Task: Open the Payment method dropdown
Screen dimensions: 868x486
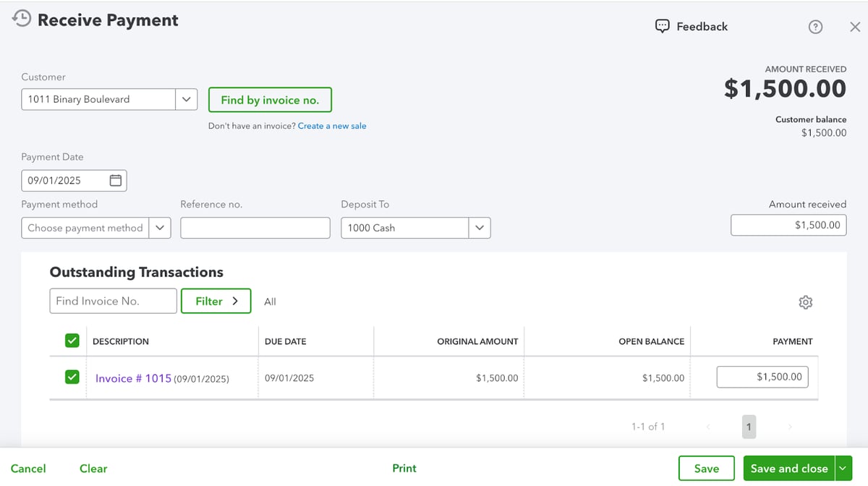Action: click(159, 228)
